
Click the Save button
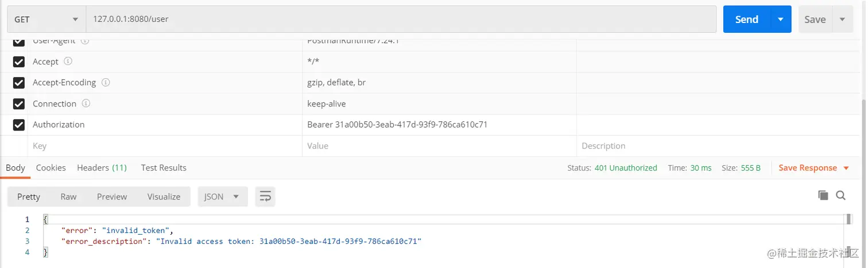click(815, 20)
